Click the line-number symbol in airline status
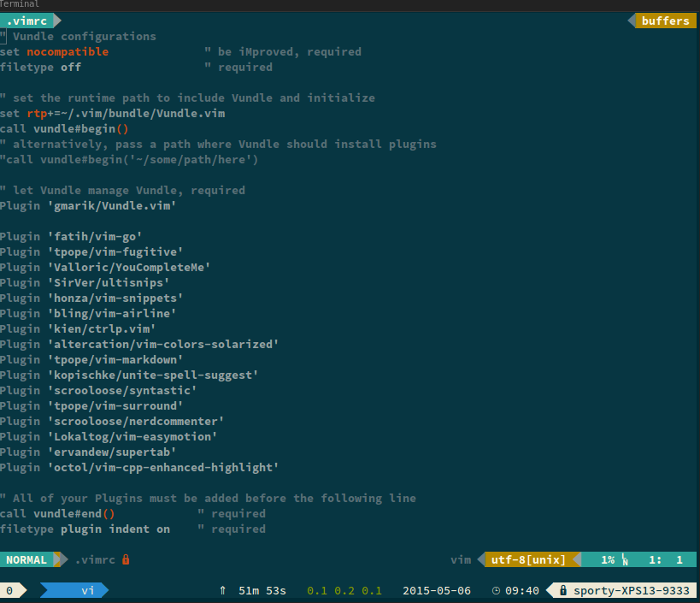The image size is (700, 603). click(625, 559)
